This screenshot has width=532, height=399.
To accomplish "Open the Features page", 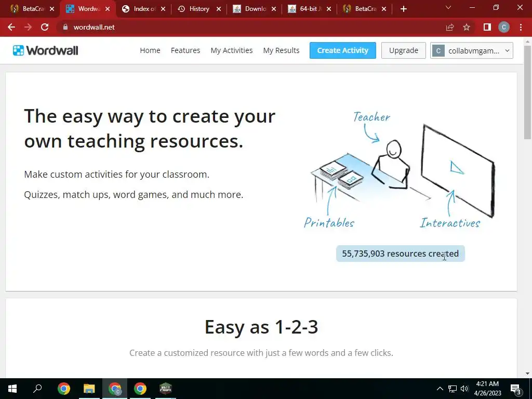I will click(185, 50).
